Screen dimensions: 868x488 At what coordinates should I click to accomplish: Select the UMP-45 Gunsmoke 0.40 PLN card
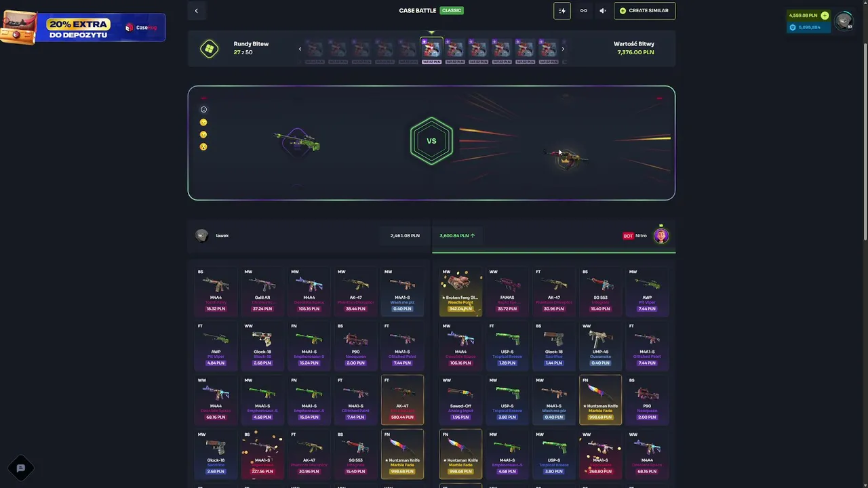click(601, 344)
